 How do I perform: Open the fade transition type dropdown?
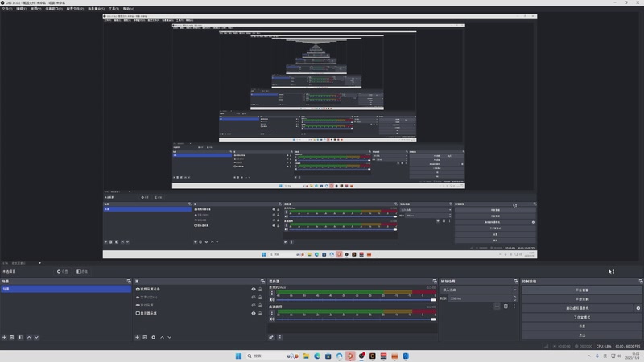pyautogui.click(x=479, y=290)
